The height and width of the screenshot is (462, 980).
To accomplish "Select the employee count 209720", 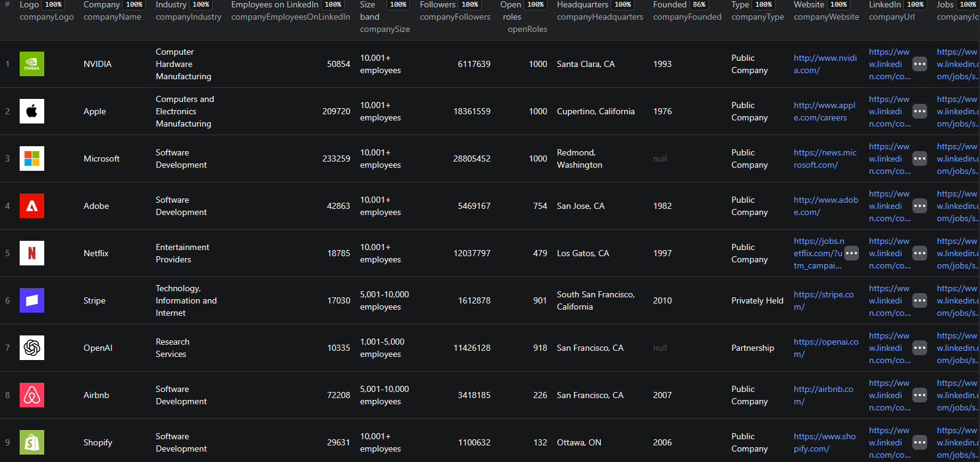I will point(336,111).
